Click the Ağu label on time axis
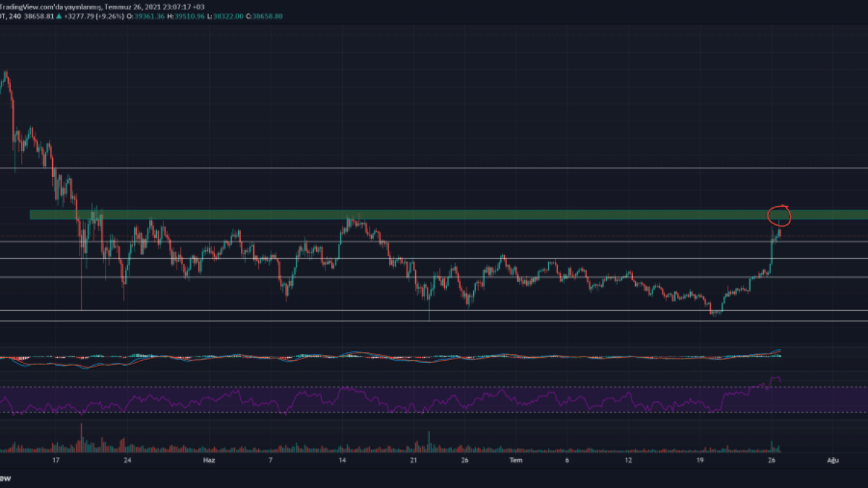The width and height of the screenshot is (868, 488). (833, 460)
